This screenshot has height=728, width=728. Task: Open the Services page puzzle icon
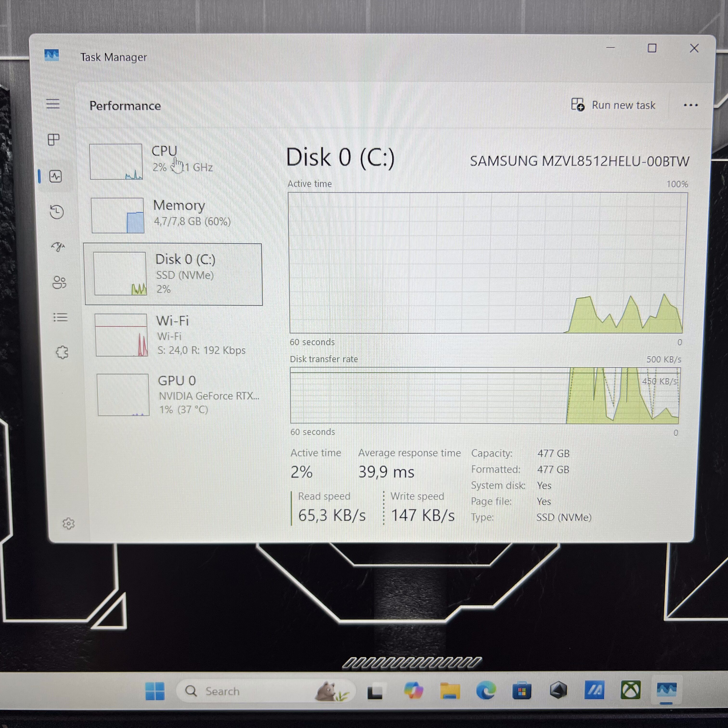click(62, 353)
